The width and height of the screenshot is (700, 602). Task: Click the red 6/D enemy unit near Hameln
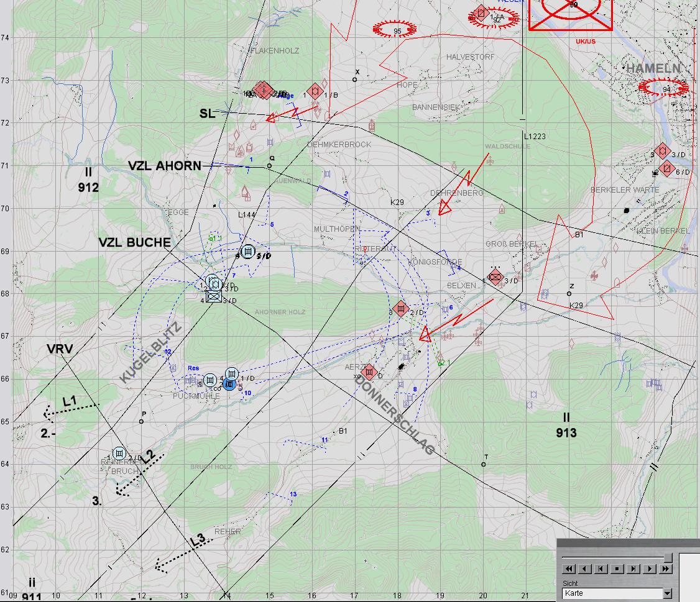668,168
